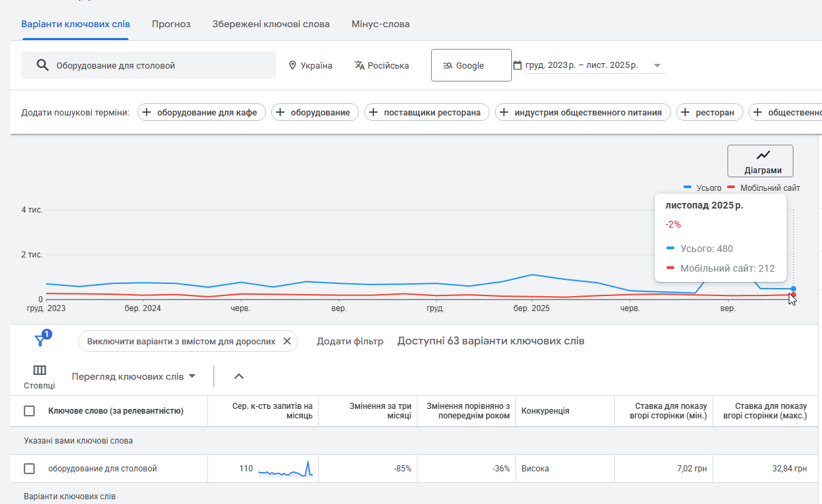Image resolution: width=822 pixels, height=504 pixels.
Task: Add the 'оборудование для кафе' search term
Action: coord(201,113)
